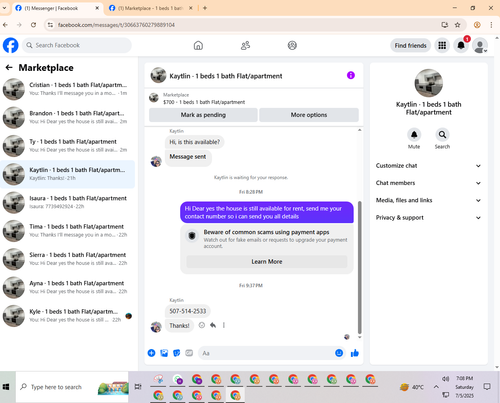Image resolution: width=500 pixels, height=403 pixels.
Task: Open Task View in taskbar
Action: [x=138, y=387]
